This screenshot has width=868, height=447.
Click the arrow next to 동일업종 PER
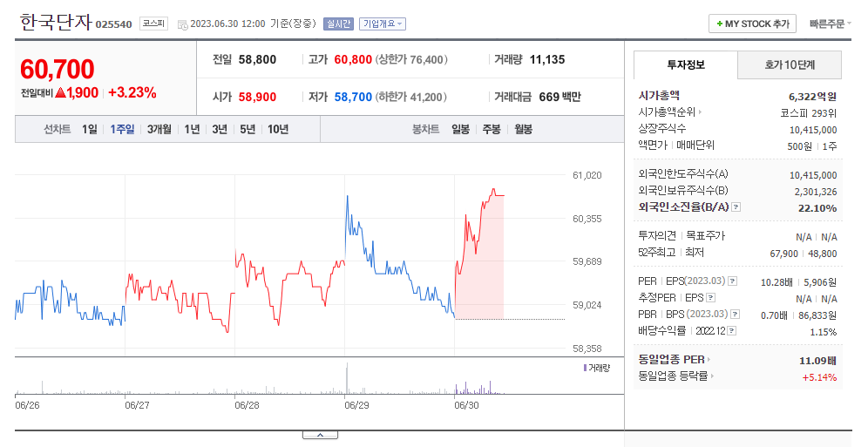coord(709,360)
